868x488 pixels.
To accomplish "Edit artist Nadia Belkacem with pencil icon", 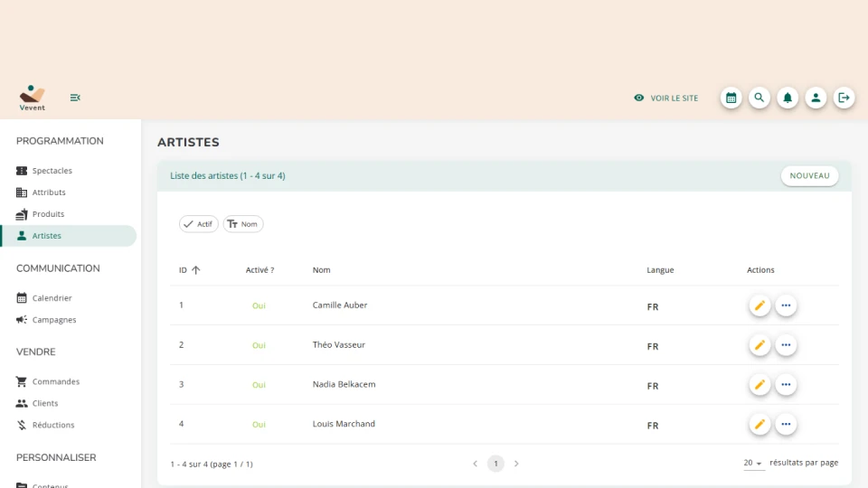I will point(760,385).
